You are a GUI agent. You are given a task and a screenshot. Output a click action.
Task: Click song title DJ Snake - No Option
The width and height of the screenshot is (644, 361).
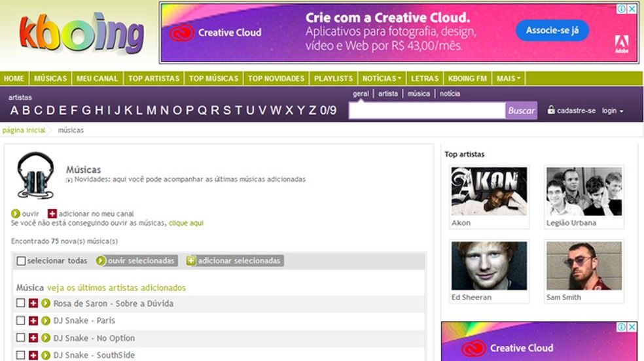(94, 338)
